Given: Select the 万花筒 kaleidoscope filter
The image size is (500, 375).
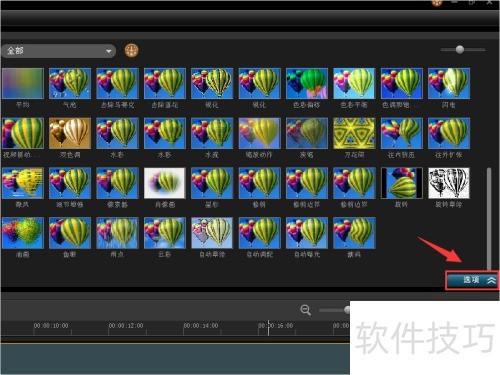Looking at the screenshot, I should [x=354, y=133].
